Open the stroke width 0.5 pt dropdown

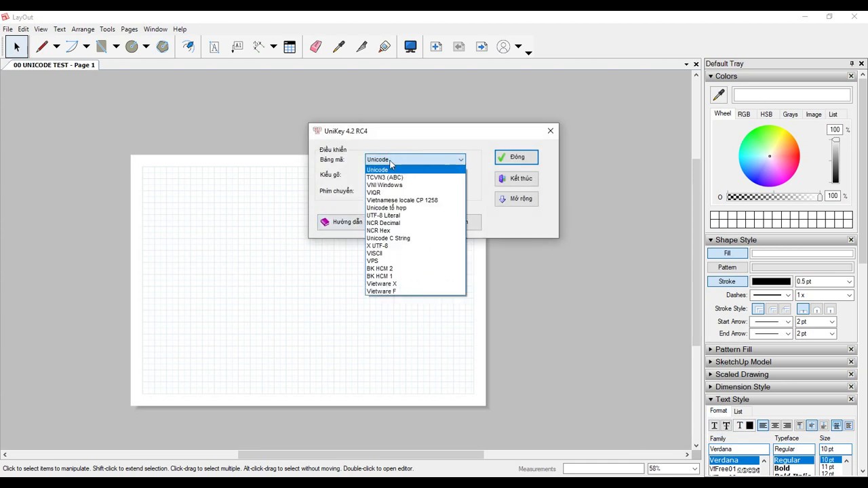(849, 281)
